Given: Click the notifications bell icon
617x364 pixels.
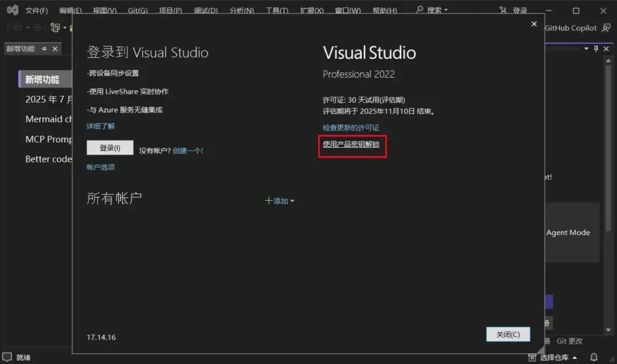Looking at the screenshot, I should 594,357.
